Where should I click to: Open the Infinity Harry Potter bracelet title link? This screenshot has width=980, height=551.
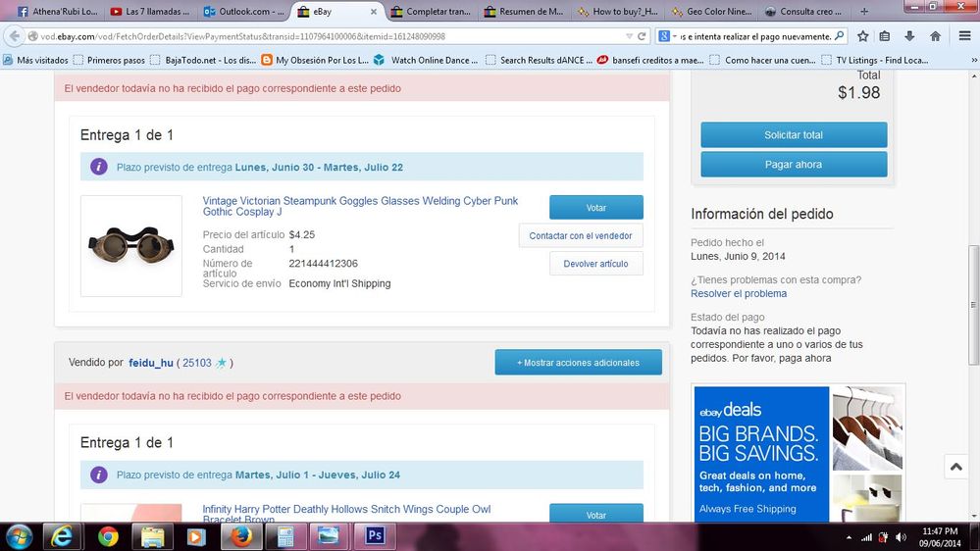point(346,514)
